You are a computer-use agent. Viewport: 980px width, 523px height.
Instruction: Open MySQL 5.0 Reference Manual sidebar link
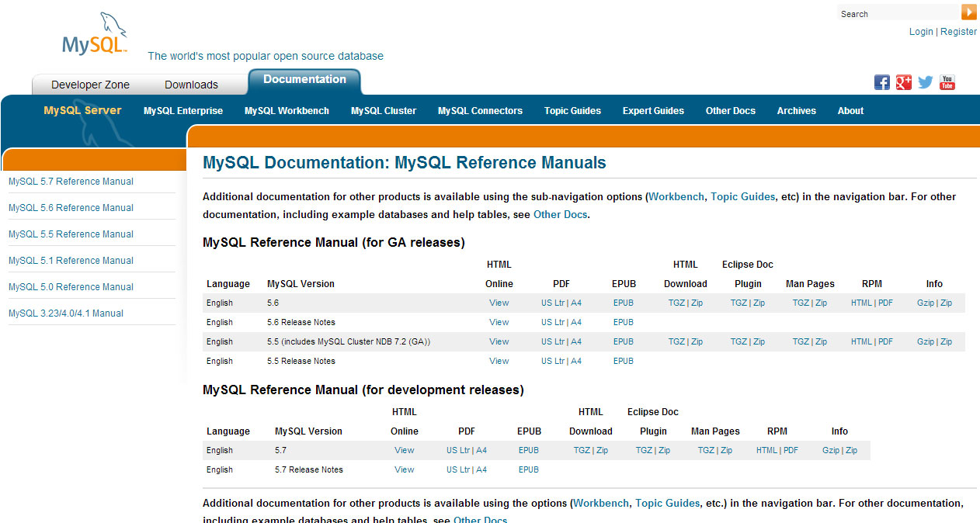[x=71, y=287]
